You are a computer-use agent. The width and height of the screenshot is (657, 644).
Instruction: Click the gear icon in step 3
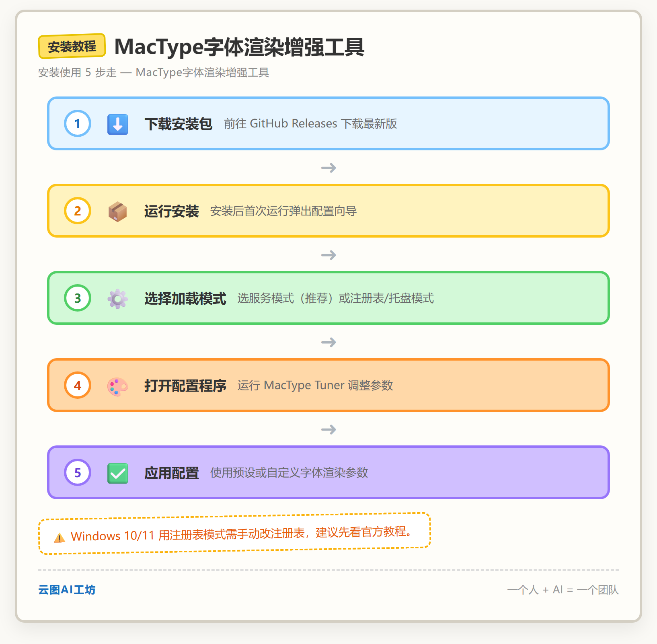click(x=118, y=298)
